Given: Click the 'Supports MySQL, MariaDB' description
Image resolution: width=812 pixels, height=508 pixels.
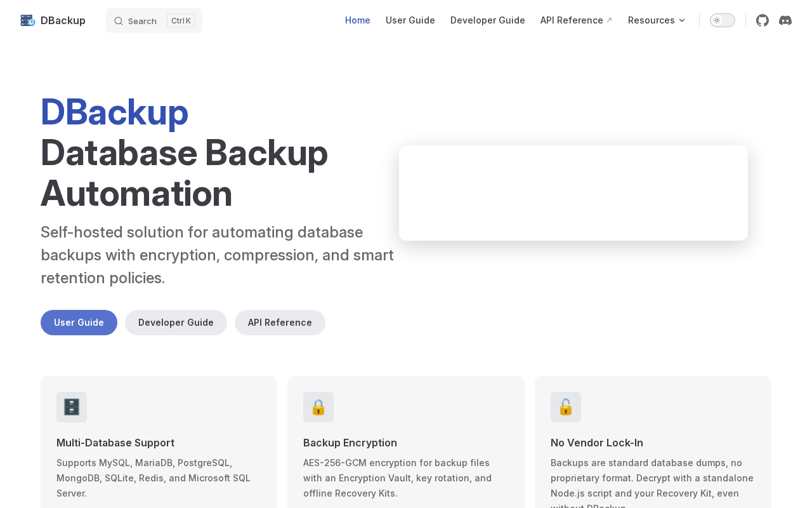Looking at the screenshot, I should (x=154, y=478).
